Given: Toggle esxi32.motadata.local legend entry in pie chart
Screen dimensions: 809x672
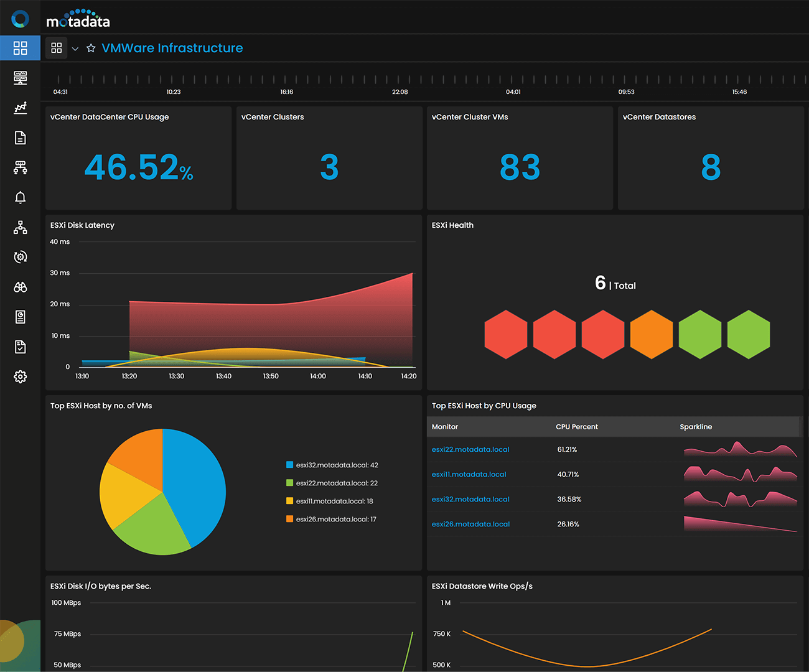Looking at the screenshot, I should (x=336, y=465).
